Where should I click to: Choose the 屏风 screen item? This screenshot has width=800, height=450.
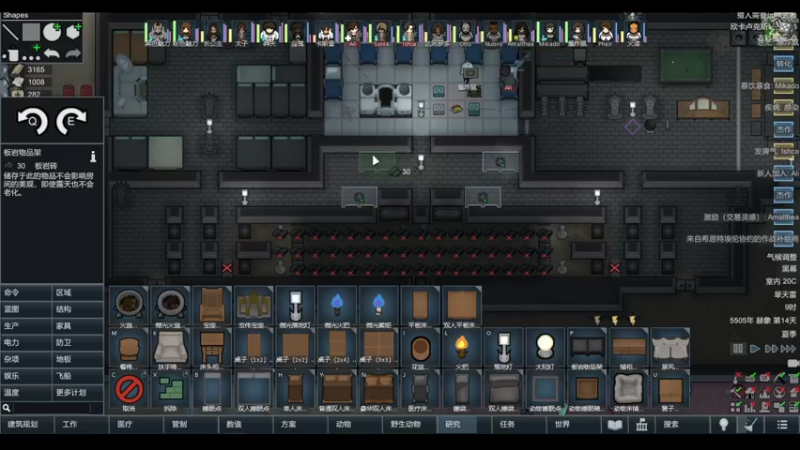670,349
